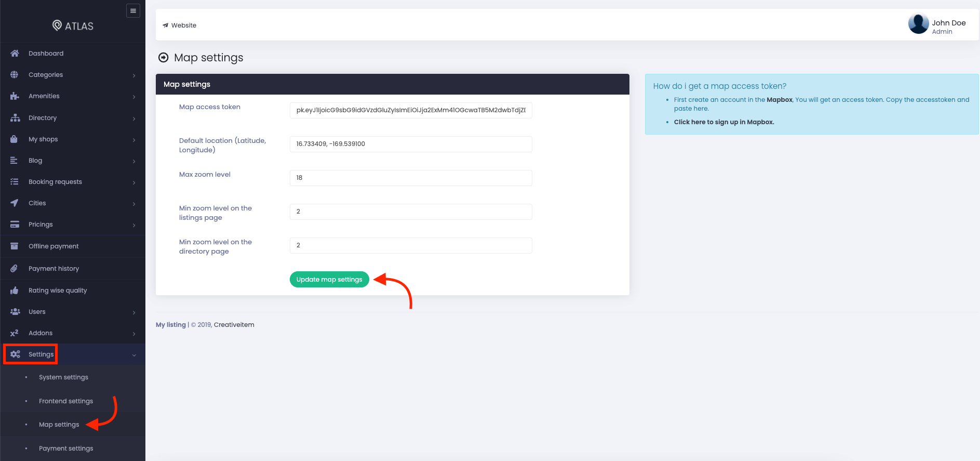Click the Categories globe icon
980x461 pixels.
[x=15, y=75]
